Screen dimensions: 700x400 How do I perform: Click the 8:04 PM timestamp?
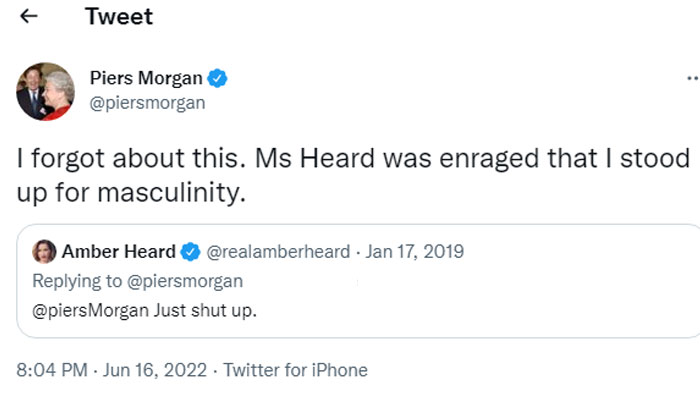[x=52, y=370]
